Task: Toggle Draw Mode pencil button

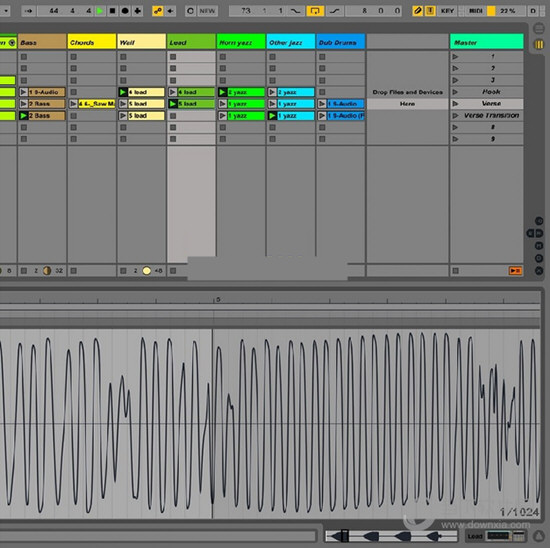Action: [417, 11]
